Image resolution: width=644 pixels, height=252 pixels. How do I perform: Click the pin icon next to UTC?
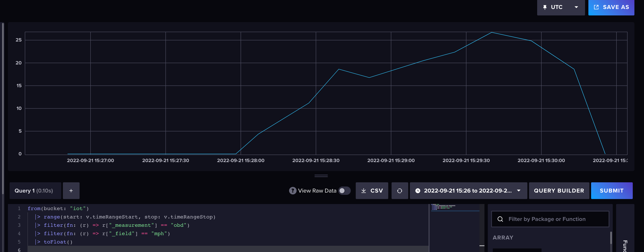click(x=545, y=7)
